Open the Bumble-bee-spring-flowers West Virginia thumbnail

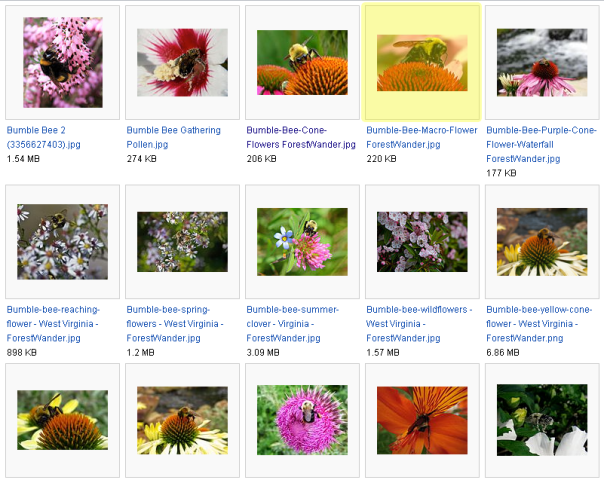point(182,242)
